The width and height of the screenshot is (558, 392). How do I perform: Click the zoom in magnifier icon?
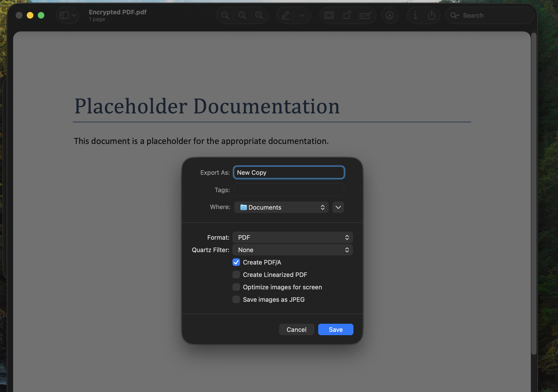pyautogui.click(x=259, y=15)
